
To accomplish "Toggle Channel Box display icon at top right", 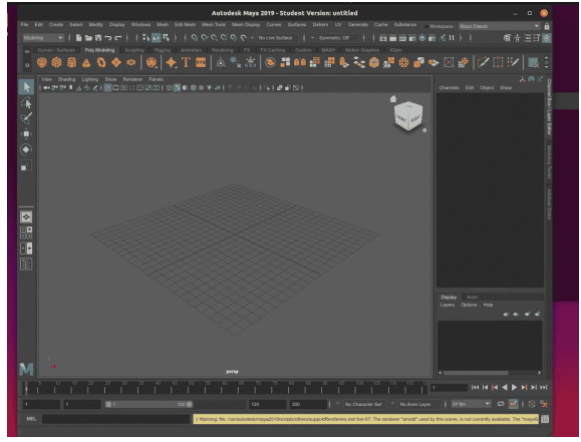I will 547,38.
